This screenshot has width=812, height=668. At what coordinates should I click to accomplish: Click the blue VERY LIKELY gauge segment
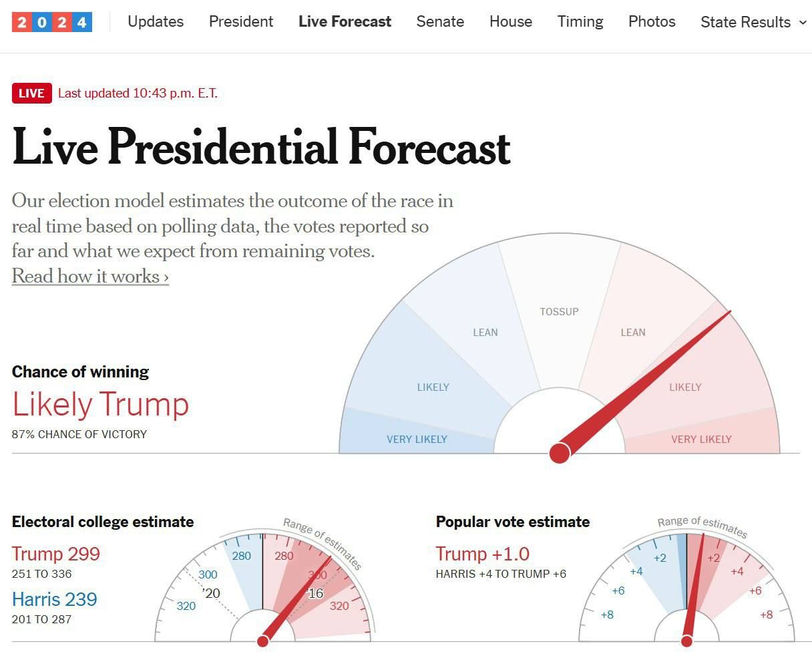[417, 439]
